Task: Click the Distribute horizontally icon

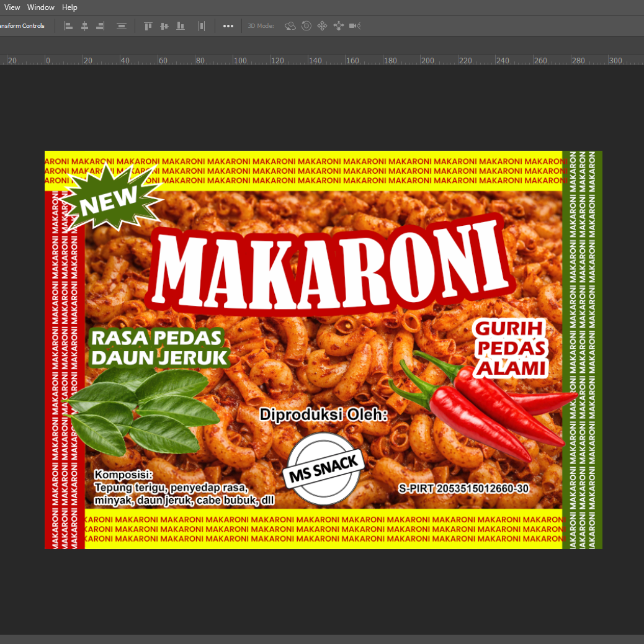Action: [201, 26]
